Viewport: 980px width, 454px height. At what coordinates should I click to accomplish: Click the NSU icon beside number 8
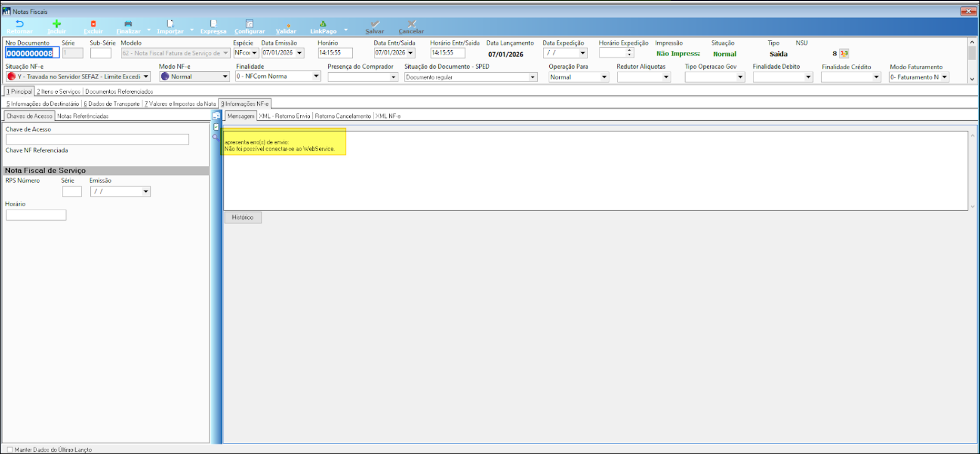[844, 54]
